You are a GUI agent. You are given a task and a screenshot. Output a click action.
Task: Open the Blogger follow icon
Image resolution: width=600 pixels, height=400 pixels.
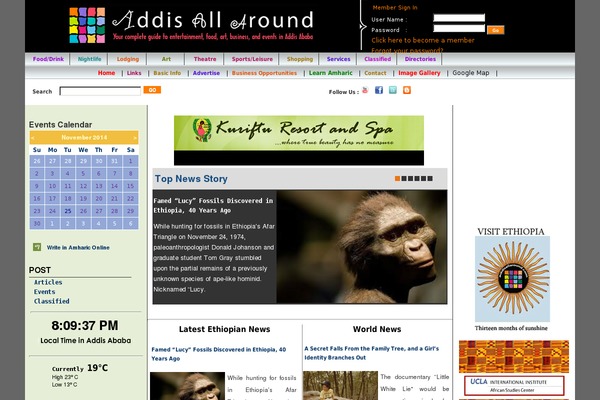[x=407, y=90]
